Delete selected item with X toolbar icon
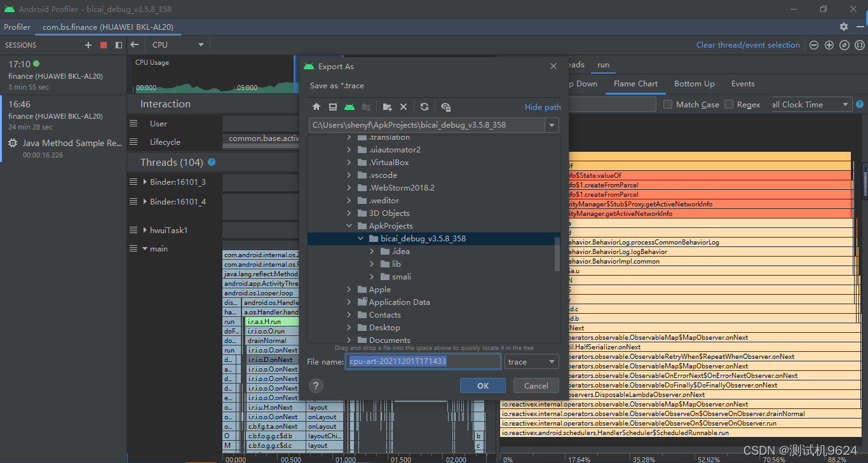This screenshot has height=463, width=868. [403, 107]
